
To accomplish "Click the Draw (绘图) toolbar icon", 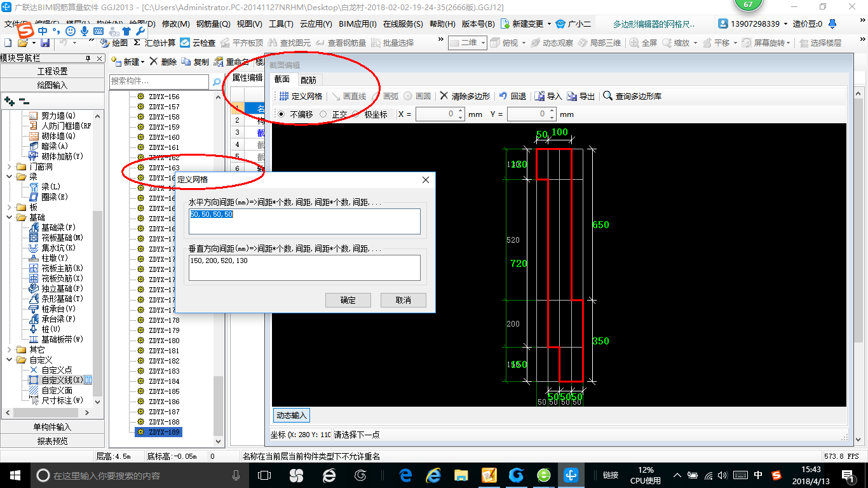I will 105,43.
